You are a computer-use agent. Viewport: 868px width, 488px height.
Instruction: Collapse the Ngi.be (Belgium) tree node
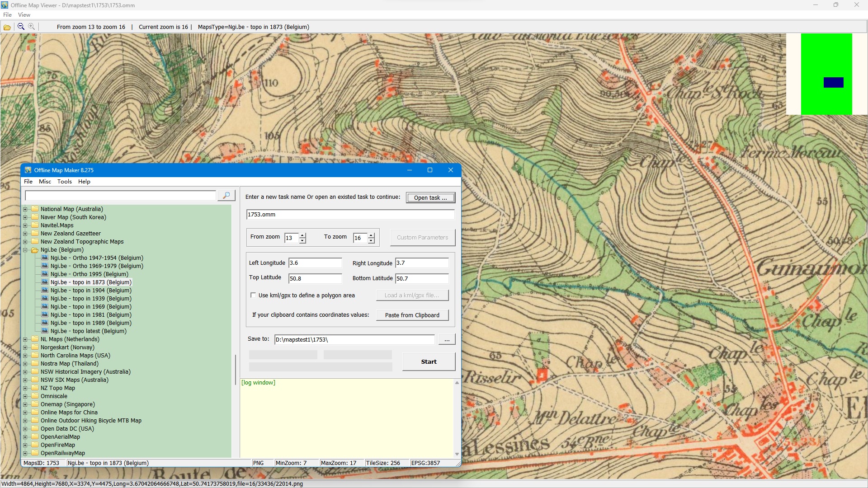(25, 250)
